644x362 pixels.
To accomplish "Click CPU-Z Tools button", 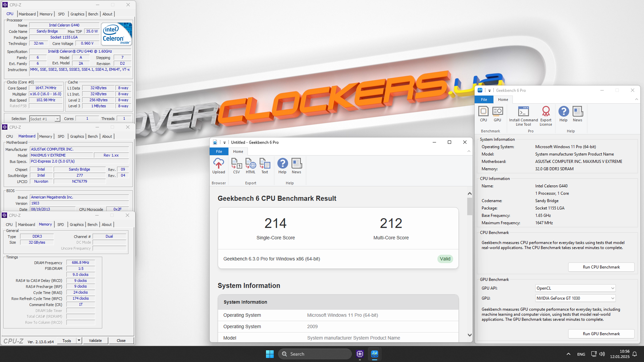I will [67, 341].
